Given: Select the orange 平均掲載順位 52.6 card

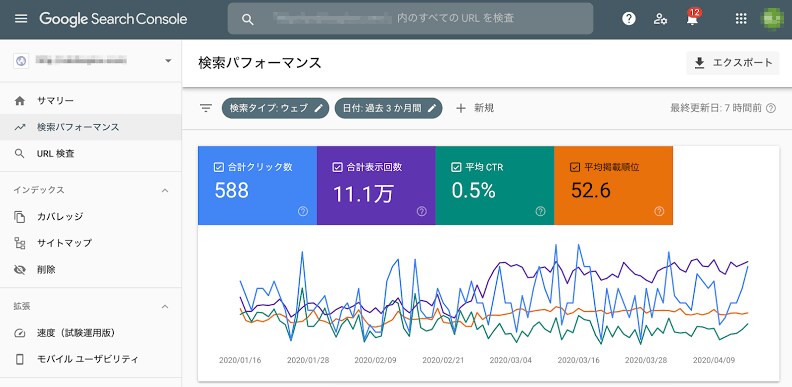Looking at the screenshot, I should pyautogui.click(x=614, y=185).
